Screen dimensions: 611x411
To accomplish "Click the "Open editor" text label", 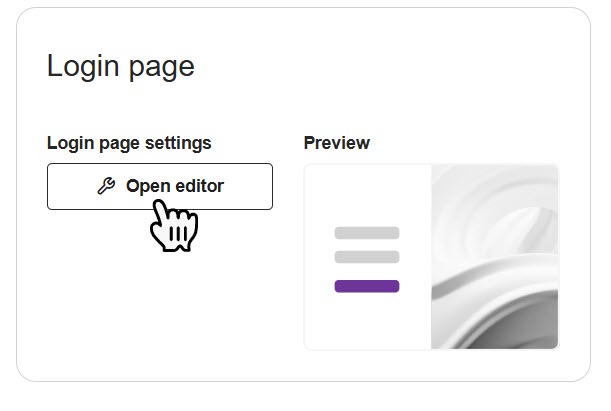I will click(x=175, y=186).
